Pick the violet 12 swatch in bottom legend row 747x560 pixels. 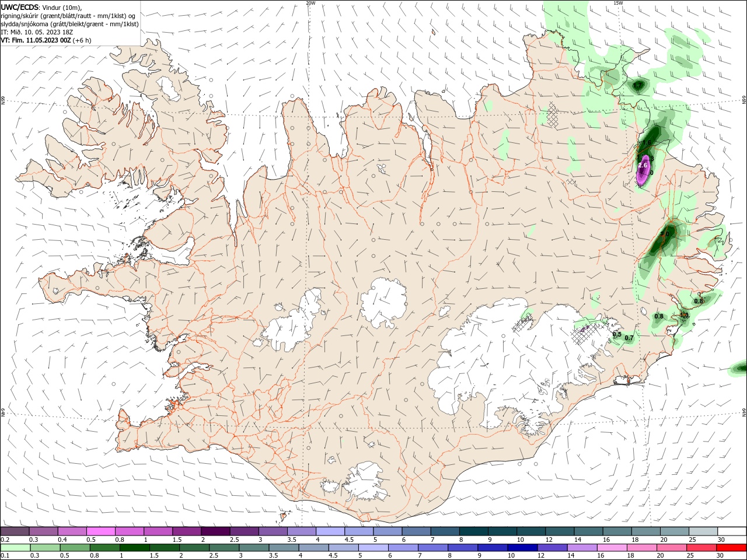pyautogui.click(x=551, y=548)
